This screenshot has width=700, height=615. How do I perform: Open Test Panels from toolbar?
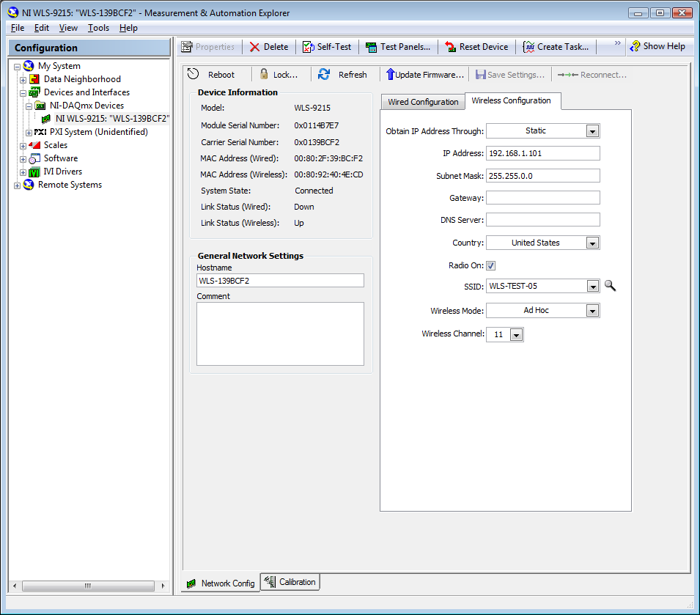pos(372,47)
